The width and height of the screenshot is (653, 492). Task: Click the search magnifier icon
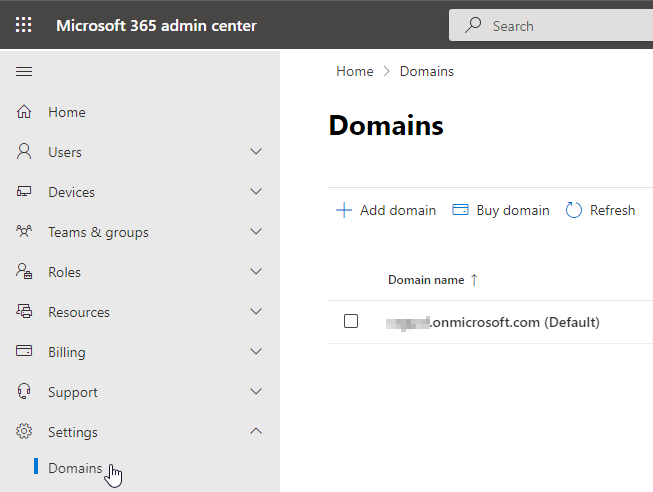473,25
